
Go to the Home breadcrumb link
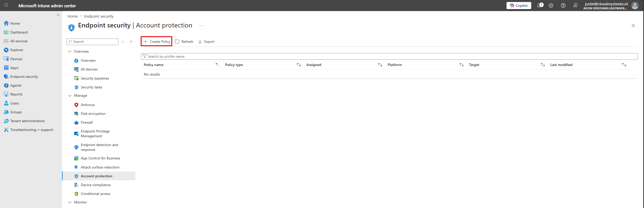(x=73, y=16)
